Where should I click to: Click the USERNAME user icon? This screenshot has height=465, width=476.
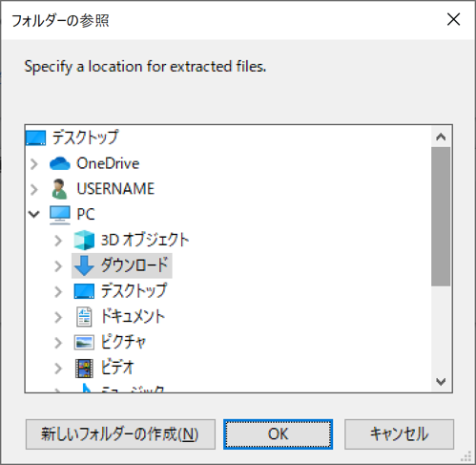[x=59, y=189]
